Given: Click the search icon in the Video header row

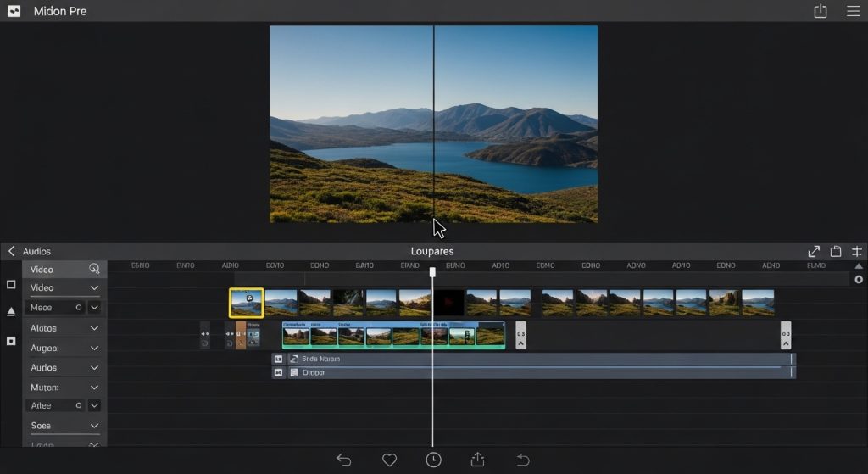Looking at the screenshot, I should [94, 269].
